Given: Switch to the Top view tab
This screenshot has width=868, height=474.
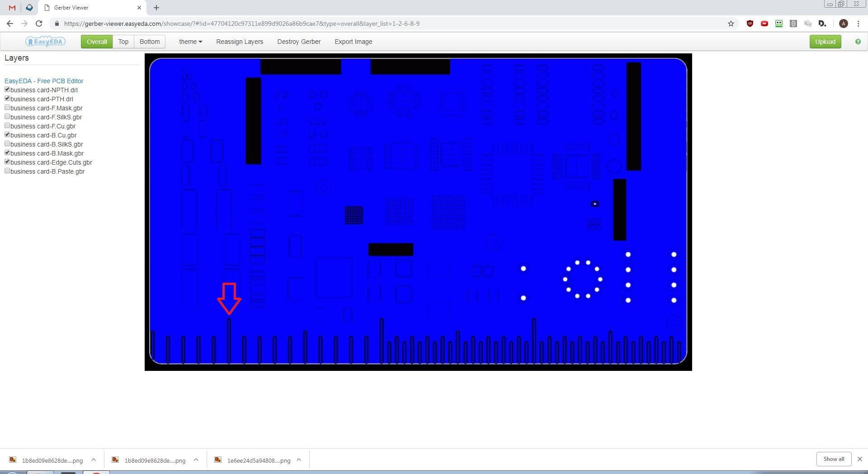Looking at the screenshot, I should pyautogui.click(x=123, y=42).
